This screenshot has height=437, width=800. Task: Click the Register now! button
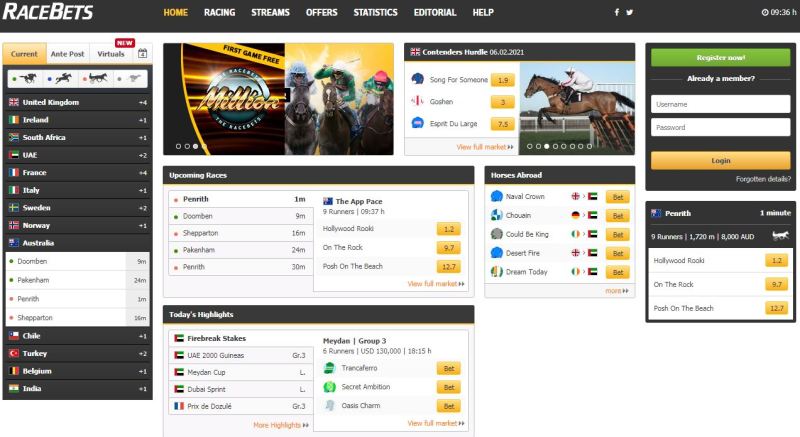click(x=720, y=58)
